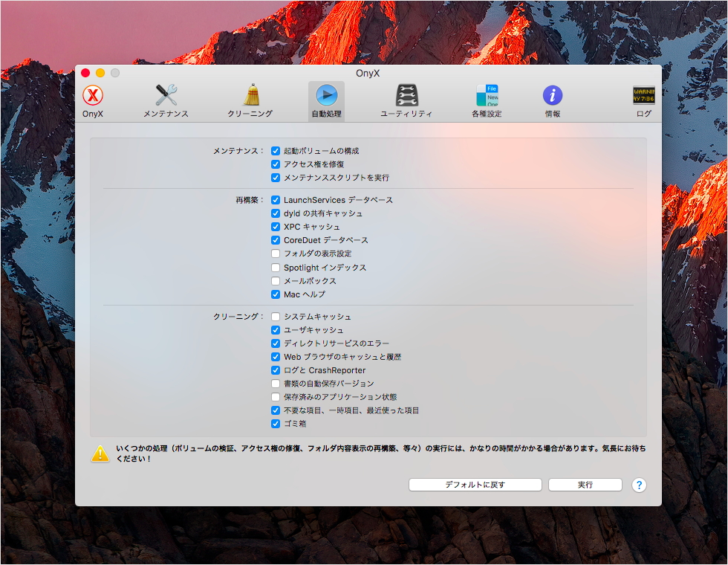The width and height of the screenshot is (728, 565).
Task: Close the OnyX window
Action: (85, 73)
